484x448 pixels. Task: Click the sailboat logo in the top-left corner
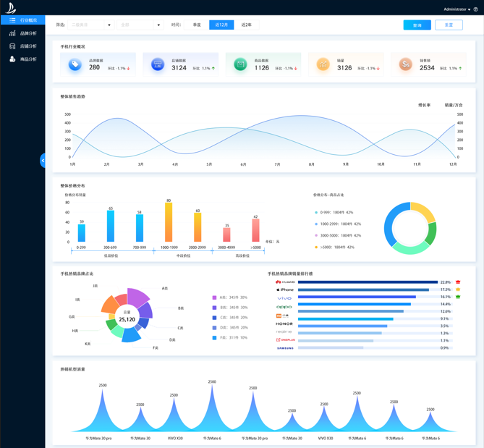click(x=11, y=8)
